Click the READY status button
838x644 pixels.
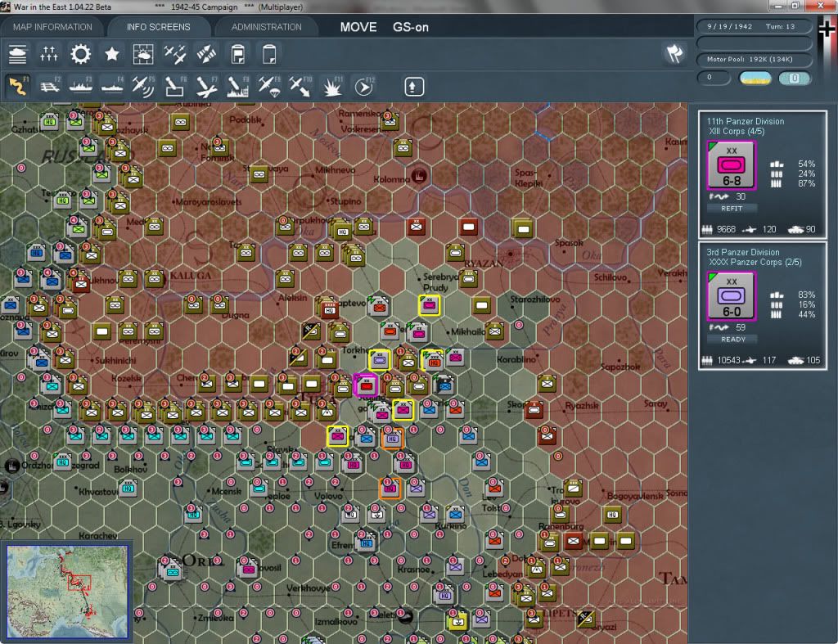732,340
